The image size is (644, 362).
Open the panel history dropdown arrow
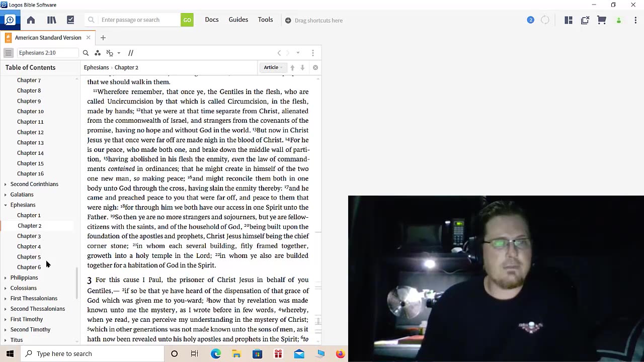pos(298,53)
